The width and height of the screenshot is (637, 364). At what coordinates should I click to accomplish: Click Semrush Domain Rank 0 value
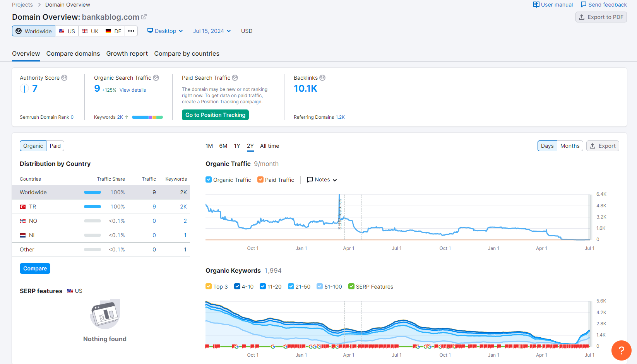pyautogui.click(x=72, y=117)
